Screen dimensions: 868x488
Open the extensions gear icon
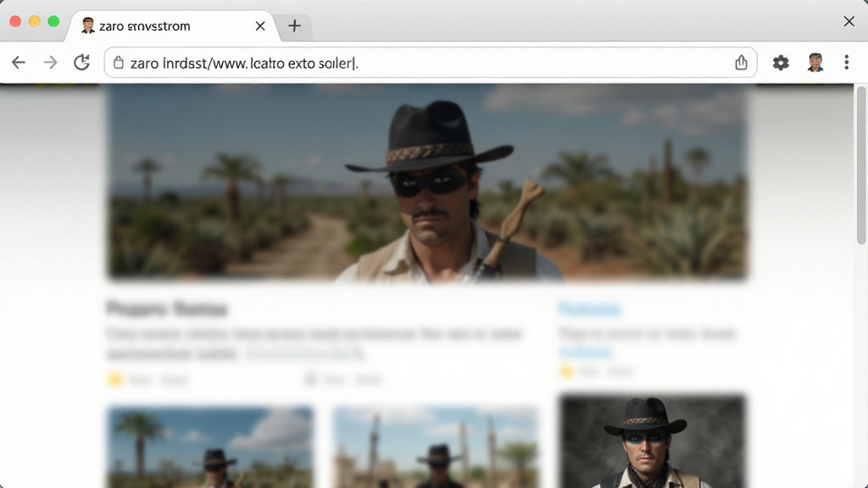coord(781,63)
